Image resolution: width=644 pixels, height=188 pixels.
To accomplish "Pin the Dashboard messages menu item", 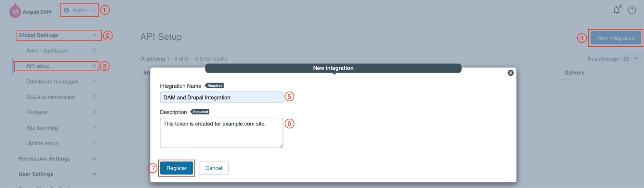I will (x=94, y=82).
